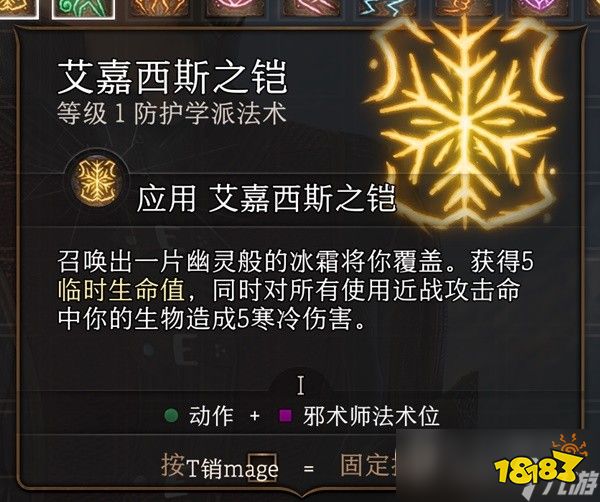This screenshot has height=502, width=600.
Task: Click the spell slot level I numeral
Action: (x=301, y=385)
